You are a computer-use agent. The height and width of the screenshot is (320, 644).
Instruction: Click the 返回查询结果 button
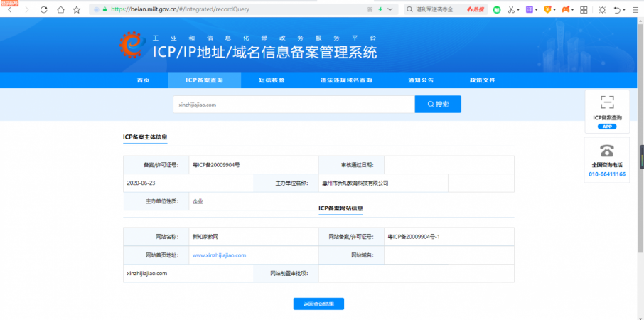point(318,304)
